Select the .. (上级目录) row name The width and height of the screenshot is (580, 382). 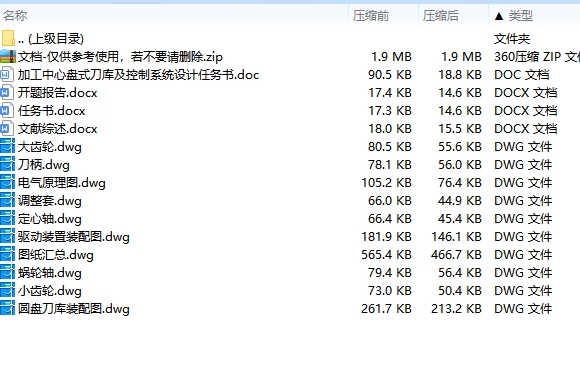click(51, 39)
